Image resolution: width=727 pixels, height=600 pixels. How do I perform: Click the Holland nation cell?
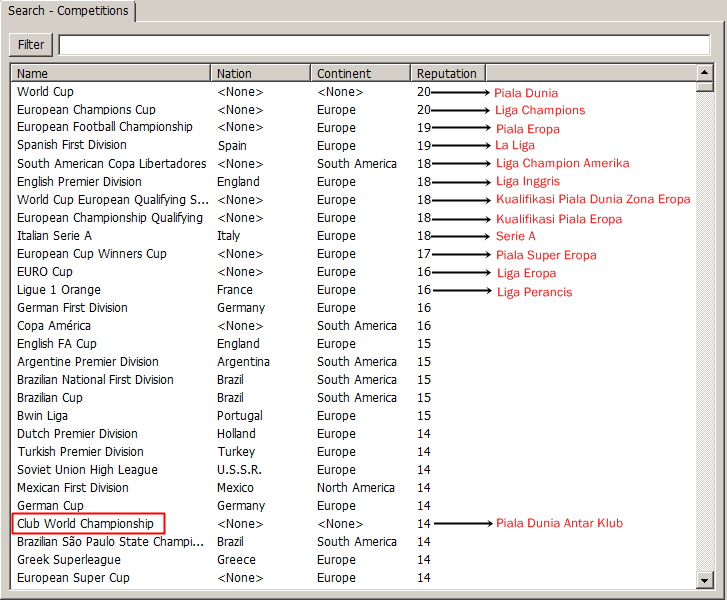point(236,434)
